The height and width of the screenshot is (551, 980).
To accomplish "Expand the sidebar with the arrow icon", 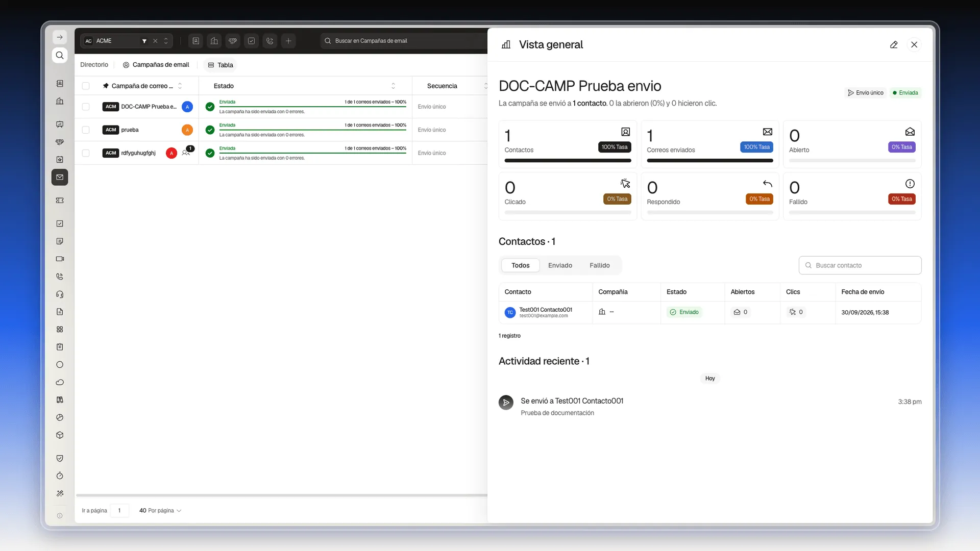I will click(60, 37).
